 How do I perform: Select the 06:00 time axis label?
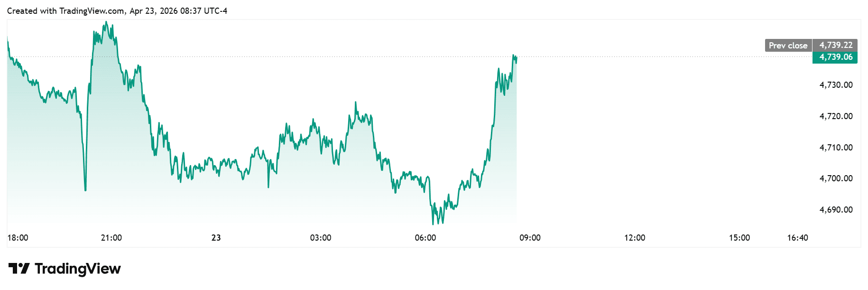point(425,238)
